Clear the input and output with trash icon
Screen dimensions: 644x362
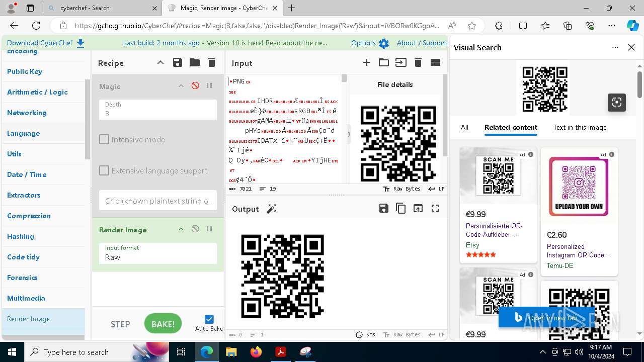click(418, 62)
